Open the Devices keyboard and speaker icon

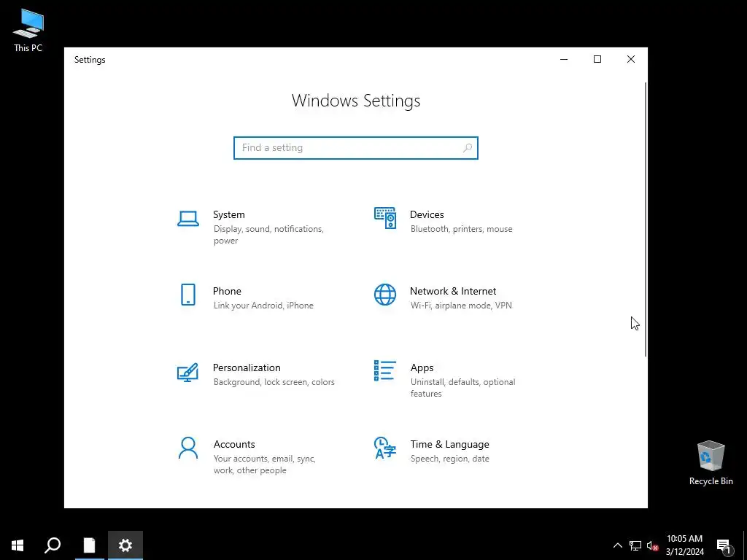point(385,218)
